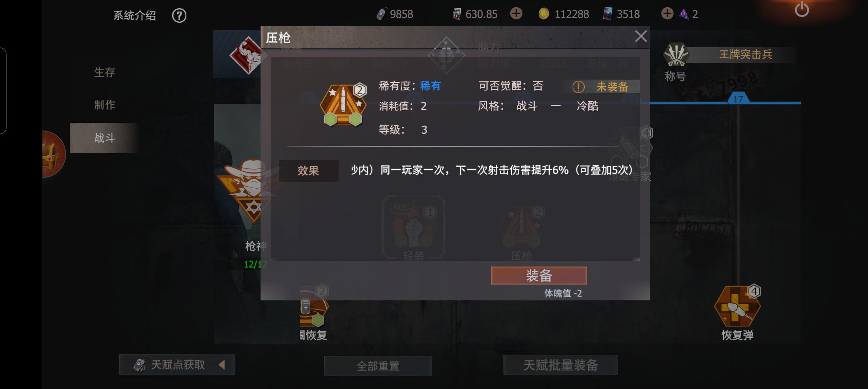Open the treasure chest icon on left edge

[x=51, y=154]
